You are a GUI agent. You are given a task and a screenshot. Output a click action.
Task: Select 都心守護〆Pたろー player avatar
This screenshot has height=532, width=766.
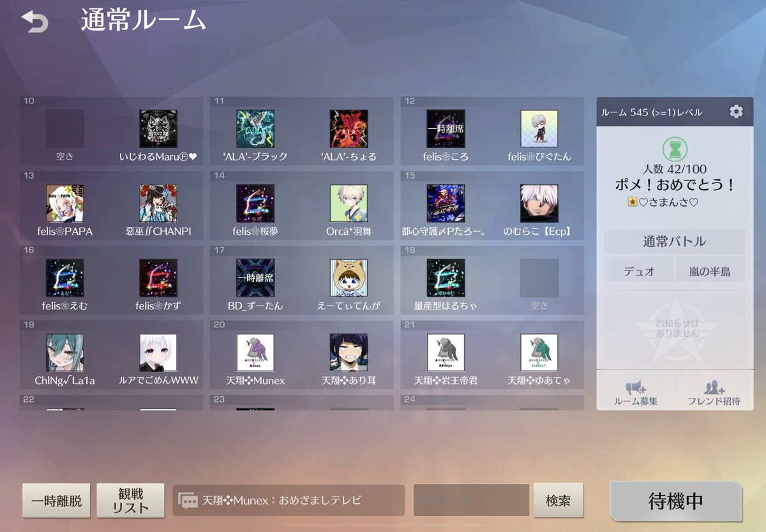446,203
